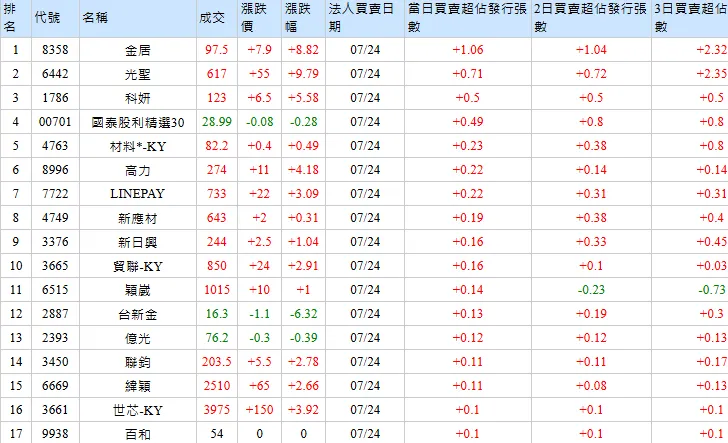Click the price 1015 for 穎崴
728x443 pixels.
click(x=217, y=290)
